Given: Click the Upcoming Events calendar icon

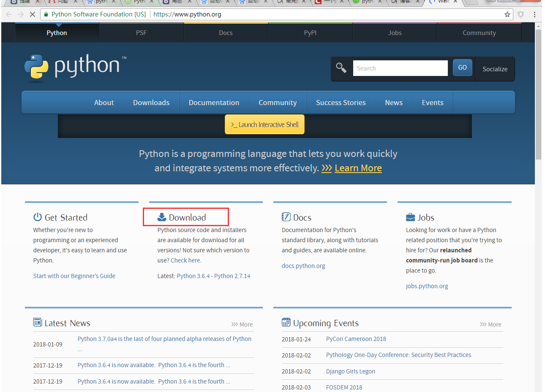Looking at the screenshot, I should pos(286,322).
